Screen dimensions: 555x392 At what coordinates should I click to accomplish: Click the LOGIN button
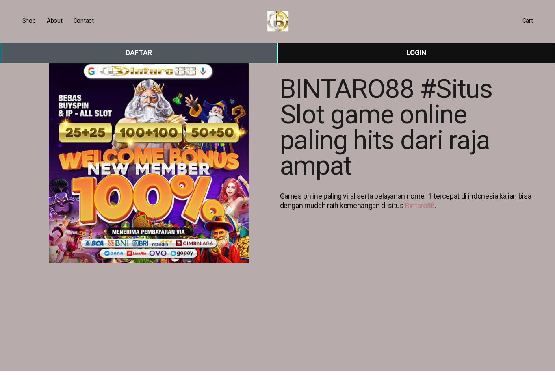coord(416,53)
